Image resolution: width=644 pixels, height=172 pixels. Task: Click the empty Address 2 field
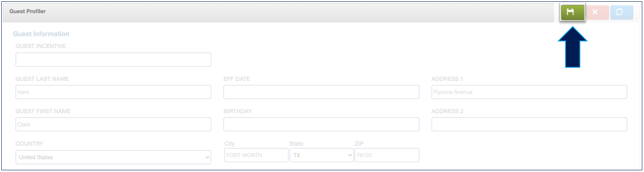(x=529, y=124)
